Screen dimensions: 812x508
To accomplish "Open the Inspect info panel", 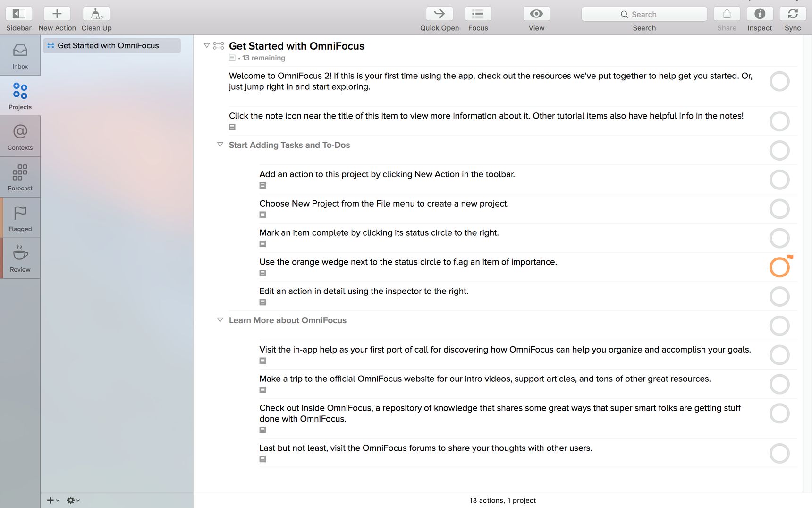I will [x=760, y=14].
